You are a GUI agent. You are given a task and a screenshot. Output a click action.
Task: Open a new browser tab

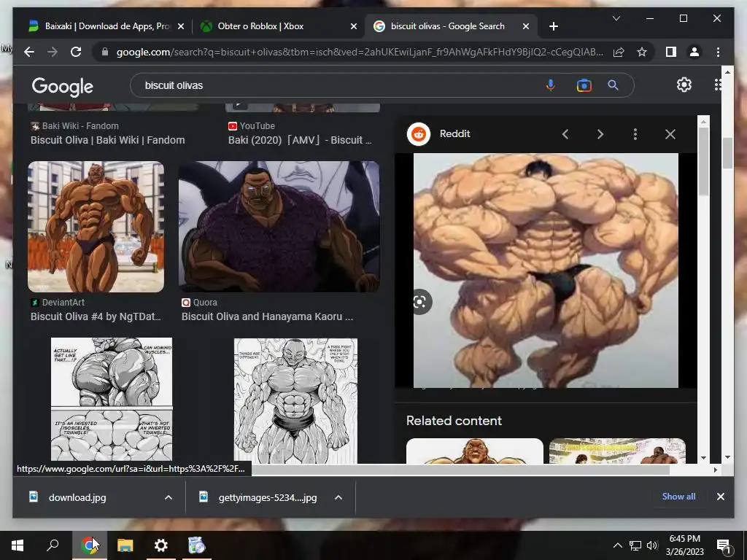point(553,26)
